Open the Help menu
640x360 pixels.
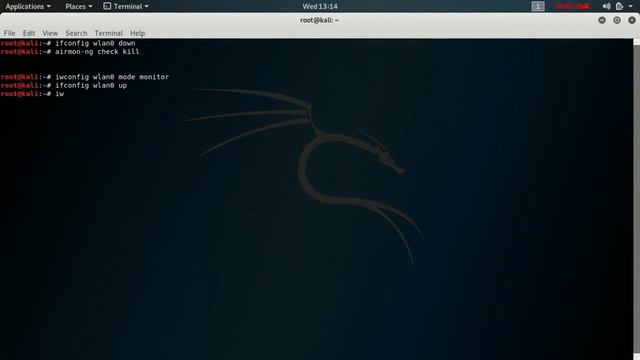137,33
